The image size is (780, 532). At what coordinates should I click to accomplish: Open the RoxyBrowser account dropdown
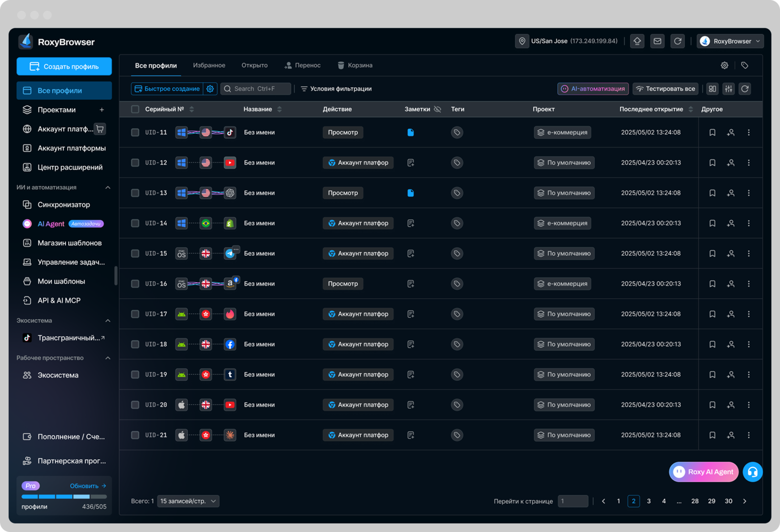tap(730, 41)
